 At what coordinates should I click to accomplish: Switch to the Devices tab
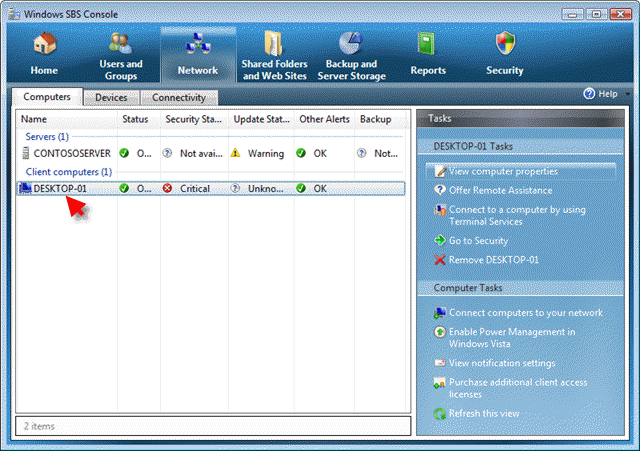click(111, 98)
